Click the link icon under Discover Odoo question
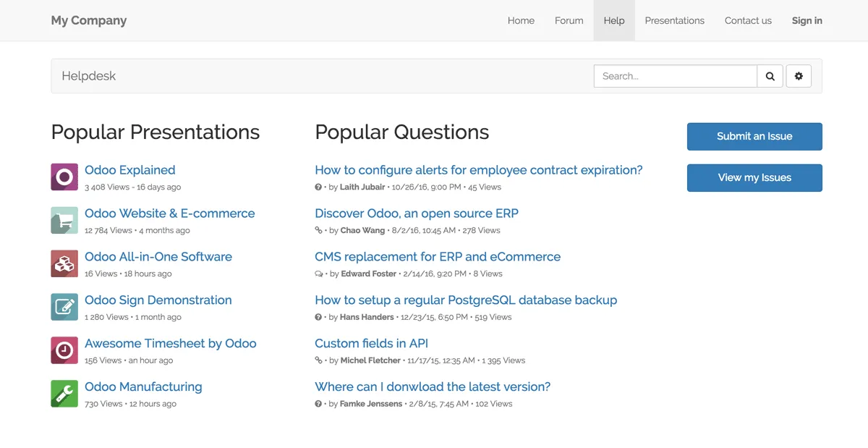The width and height of the screenshot is (868, 448). pos(318,230)
